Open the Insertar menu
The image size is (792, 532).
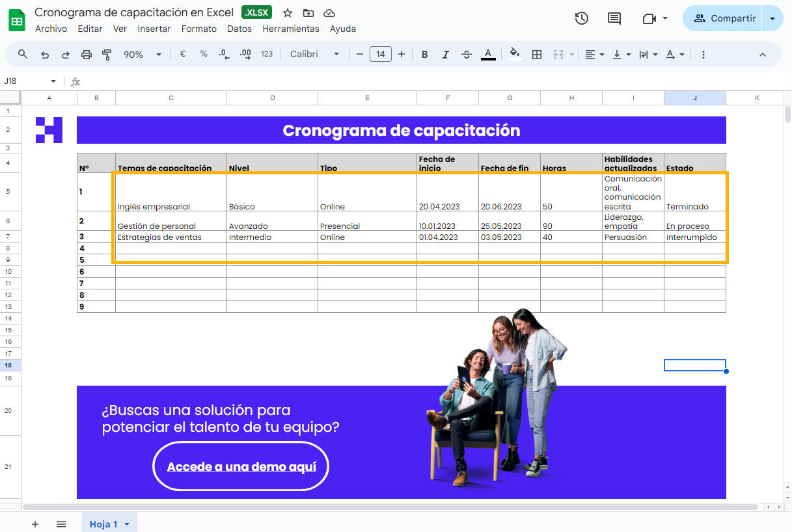[154, 29]
